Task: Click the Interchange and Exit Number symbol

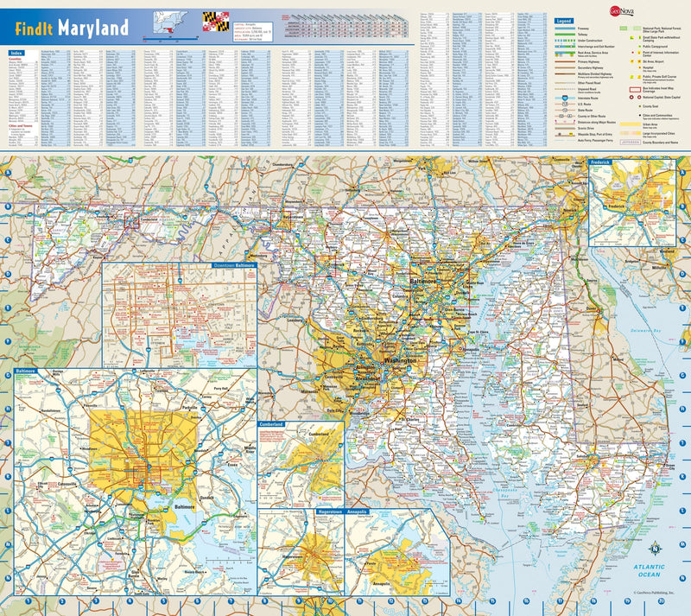Action: 565,46
